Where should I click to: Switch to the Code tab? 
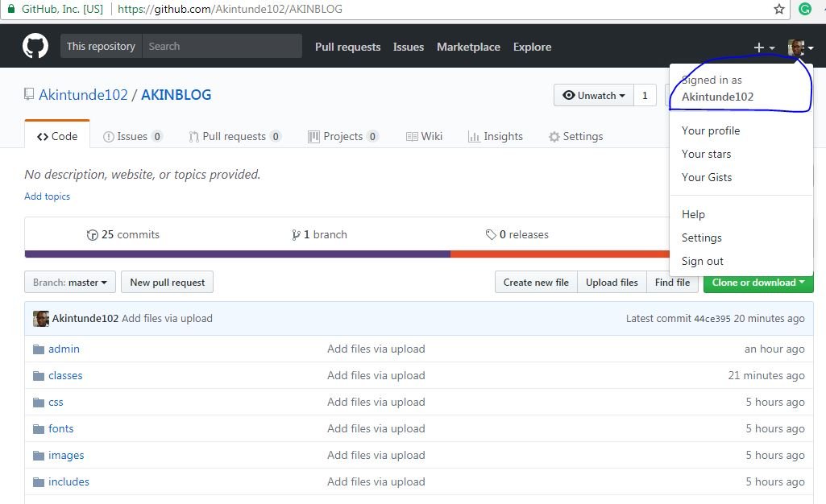coord(57,136)
